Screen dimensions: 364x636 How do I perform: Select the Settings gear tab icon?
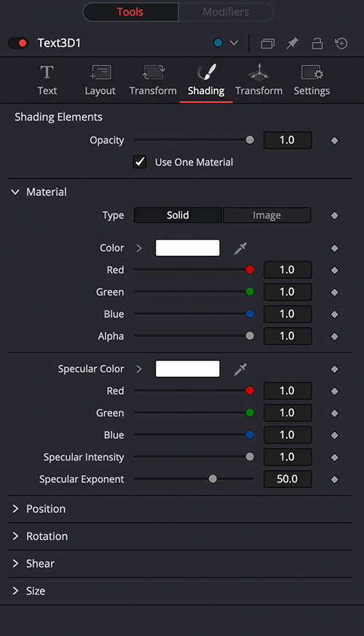pos(312,73)
